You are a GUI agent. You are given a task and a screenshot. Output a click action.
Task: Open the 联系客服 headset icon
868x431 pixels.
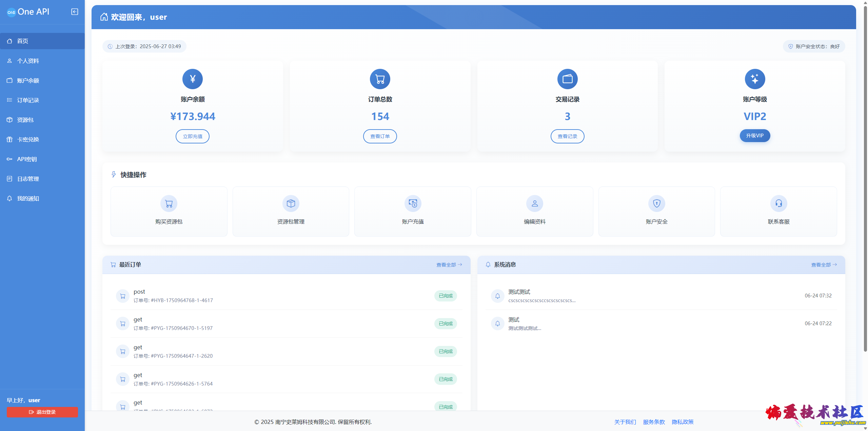click(778, 203)
